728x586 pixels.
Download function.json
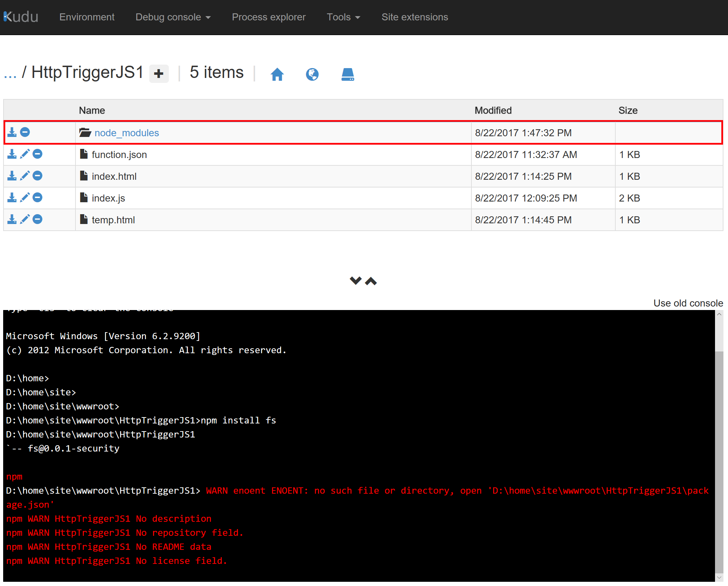point(12,154)
